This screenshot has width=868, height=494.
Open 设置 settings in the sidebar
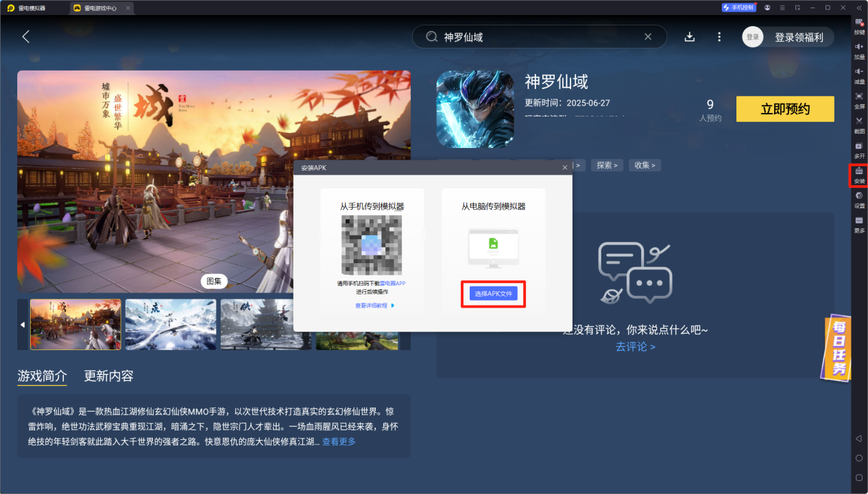(x=859, y=200)
